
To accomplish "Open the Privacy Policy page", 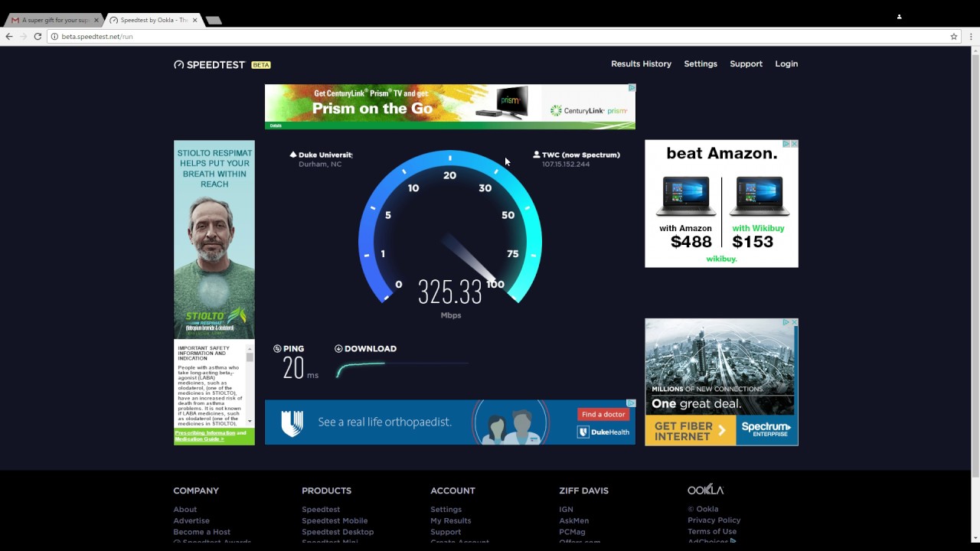I will [714, 520].
